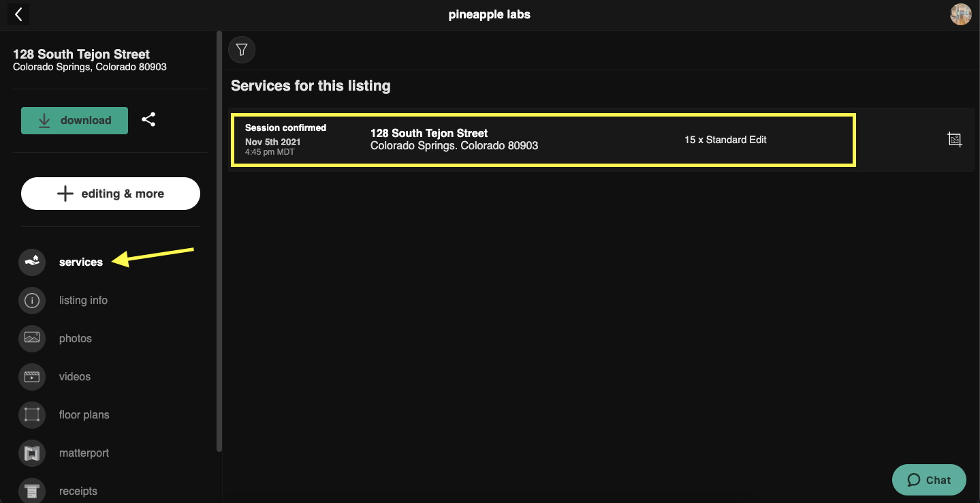
Task: Go to the videos menu label
Action: (x=75, y=377)
